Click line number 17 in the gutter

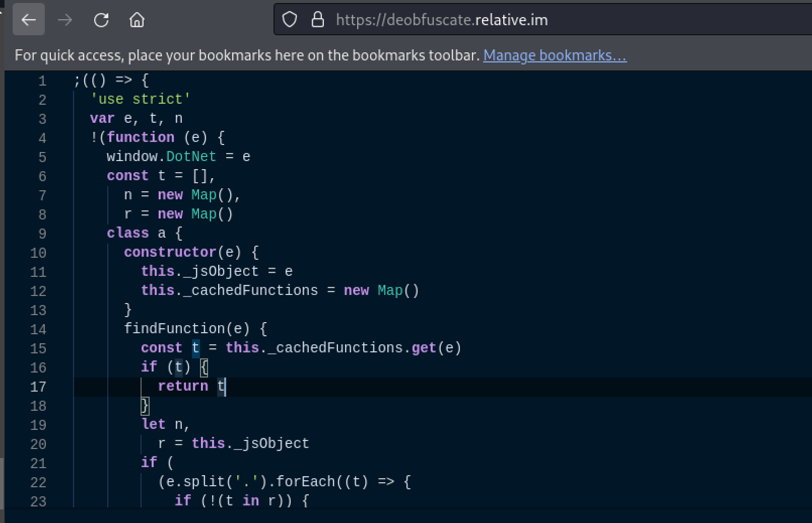[38, 387]
